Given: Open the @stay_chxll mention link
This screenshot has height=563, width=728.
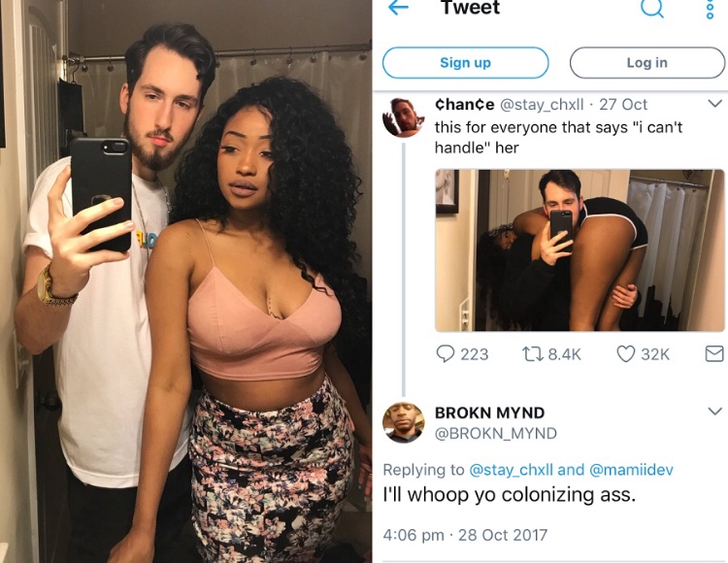Looking at the screenshot, I should pos(512,470).
